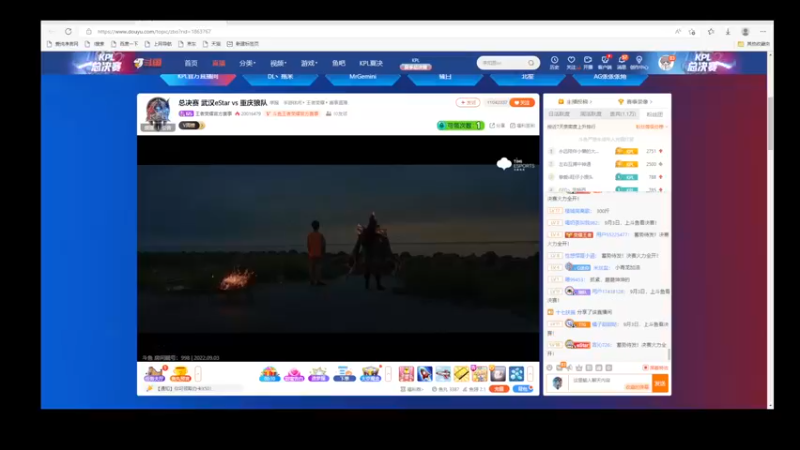The width and height of the screenshot is (800, 450).
Task: Open the browser favorites star icon
Action: click(711, 32)
